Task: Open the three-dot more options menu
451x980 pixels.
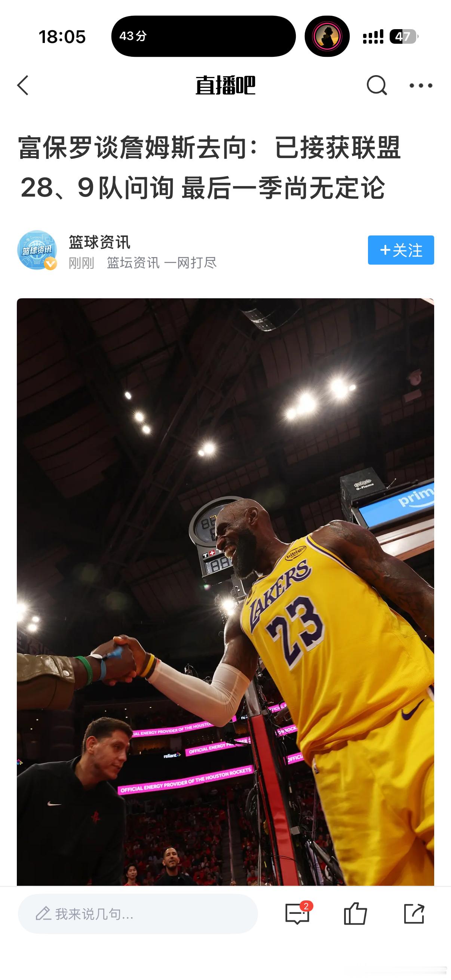Action: pyautogui.click(x=421, y=86)
